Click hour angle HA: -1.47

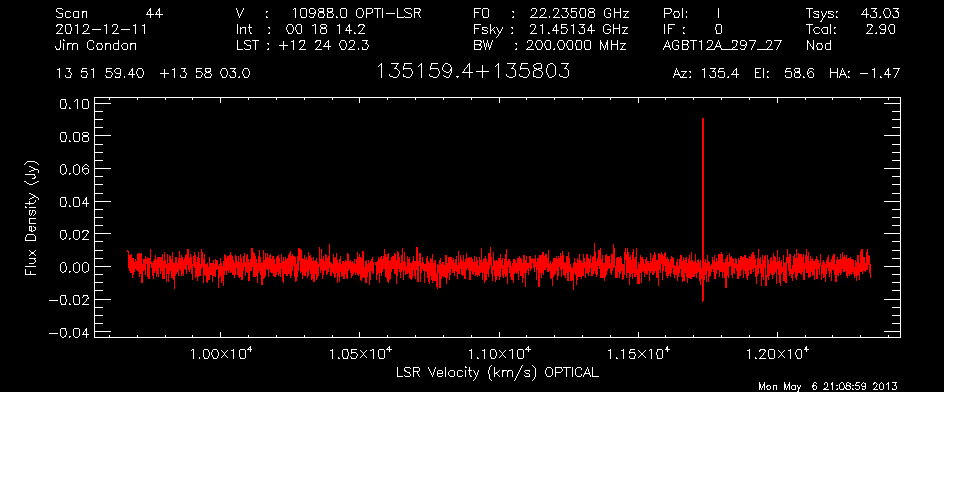(864, 74)
